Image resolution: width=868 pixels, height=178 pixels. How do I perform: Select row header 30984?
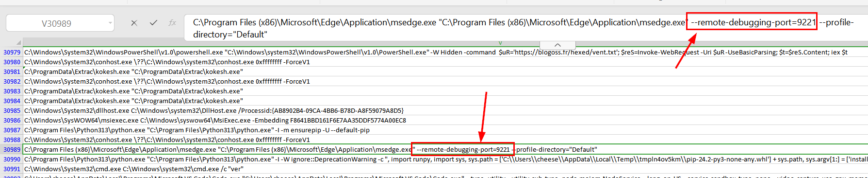tap(12, 101)
